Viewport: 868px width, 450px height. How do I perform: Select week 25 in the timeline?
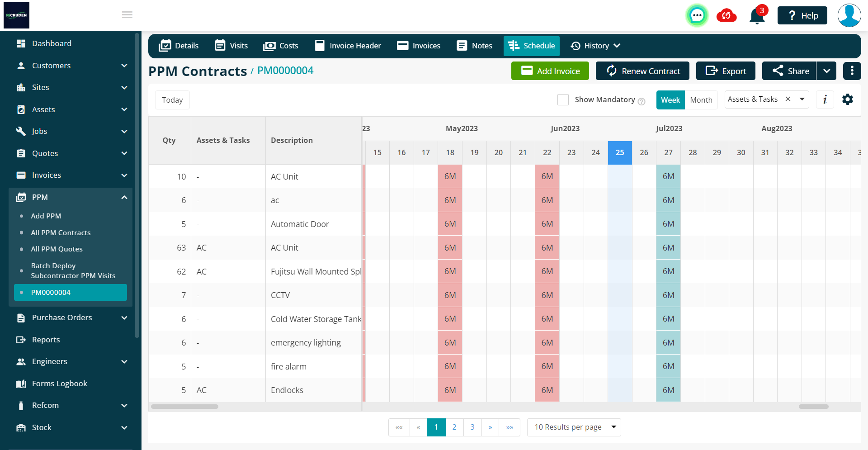tap(620, 152)
